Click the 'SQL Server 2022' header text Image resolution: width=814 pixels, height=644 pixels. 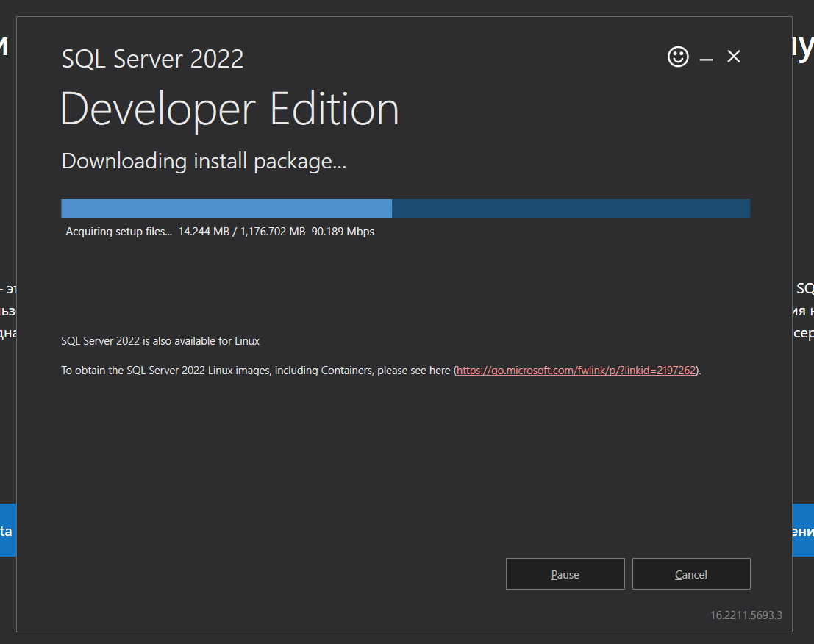click(x=153, y=59)
